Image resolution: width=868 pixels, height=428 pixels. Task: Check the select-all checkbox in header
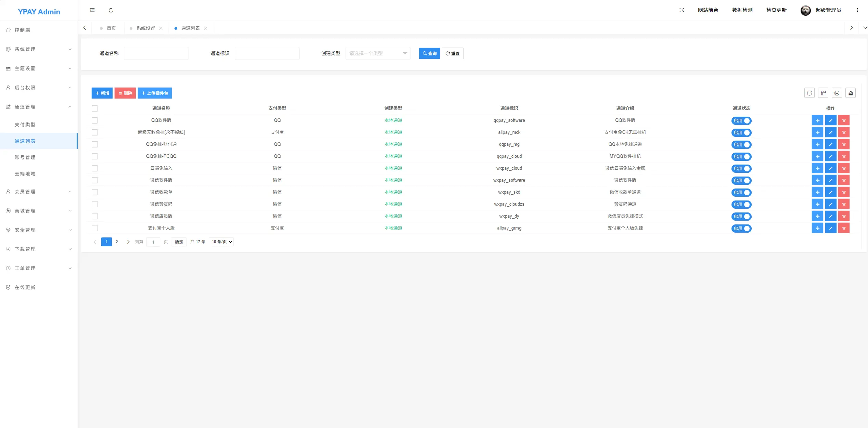click(x=95, y=108)
